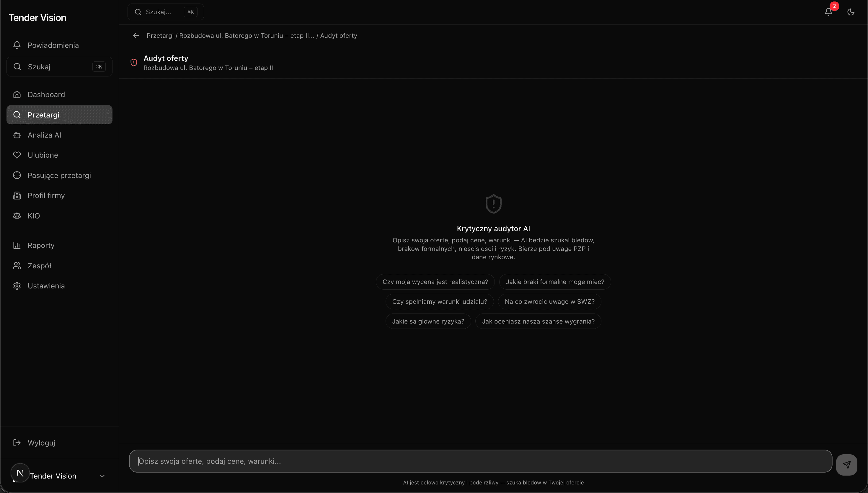Send message with the paper plane icon

click(x=846, y=465)
